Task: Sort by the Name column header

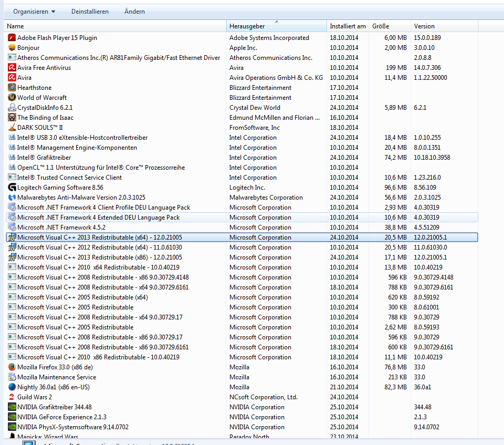Action: point(115,26)
